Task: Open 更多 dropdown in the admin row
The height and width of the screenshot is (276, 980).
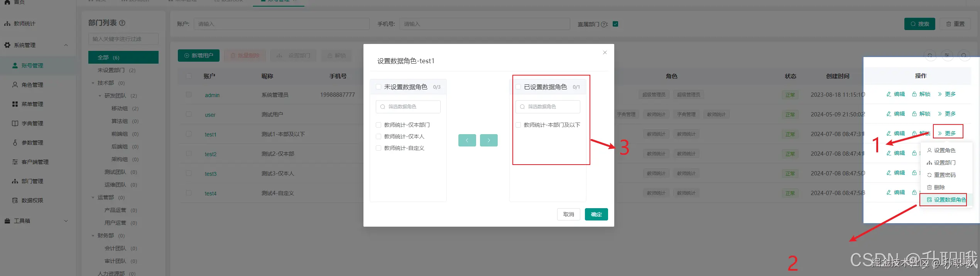Action: pyautogui.click(x=946, y=94)
